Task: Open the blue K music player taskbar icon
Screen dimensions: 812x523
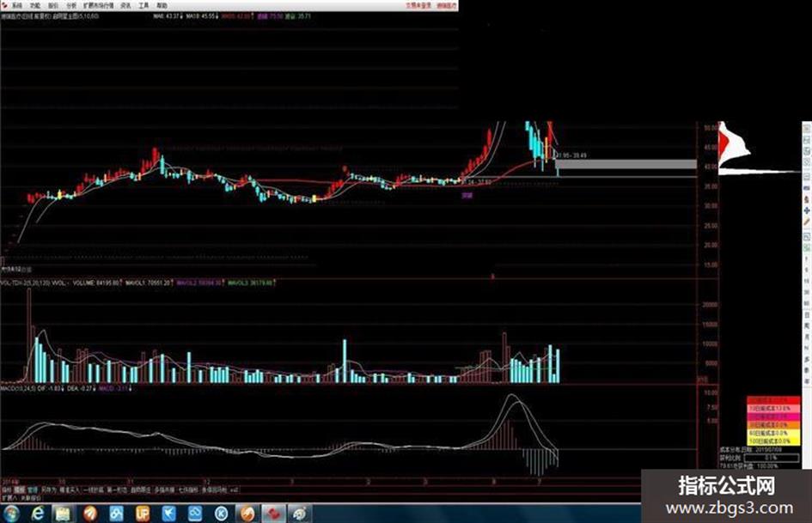Action: [222, 514]
